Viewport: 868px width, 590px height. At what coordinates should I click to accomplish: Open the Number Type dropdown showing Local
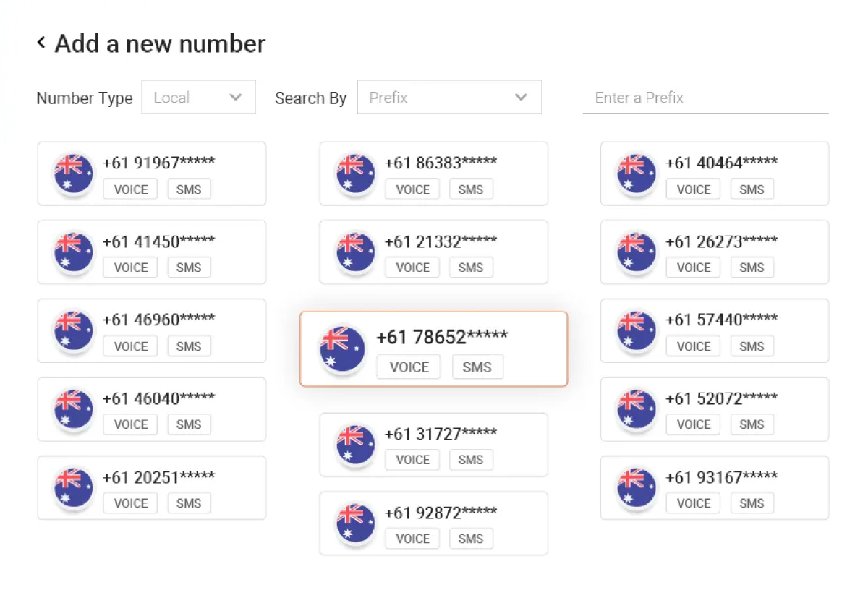click(x=198, y=97)
